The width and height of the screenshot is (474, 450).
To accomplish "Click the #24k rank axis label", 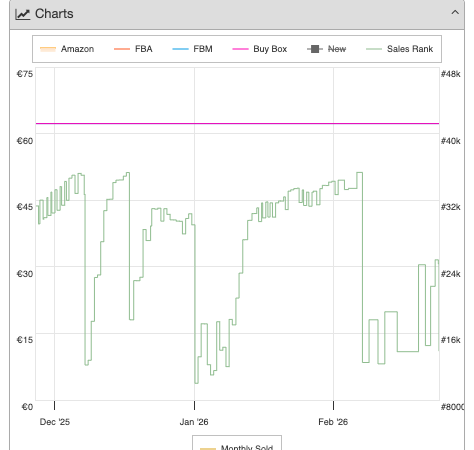I will click(451, 274).
